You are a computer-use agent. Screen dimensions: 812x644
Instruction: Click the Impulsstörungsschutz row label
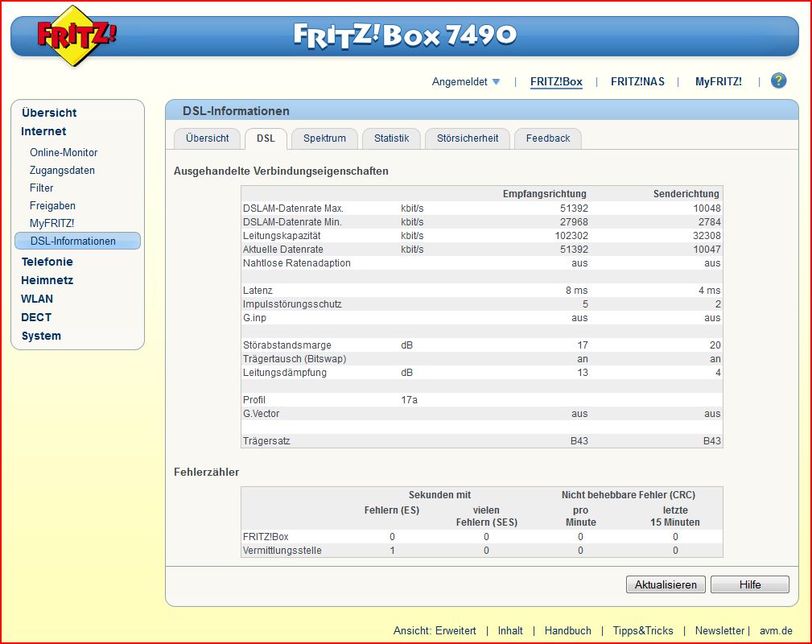(292, 304)
